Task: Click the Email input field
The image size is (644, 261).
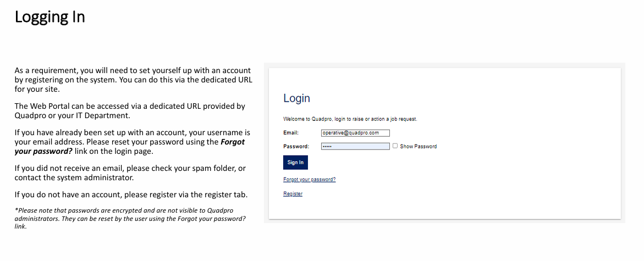Action: tap(355, 133)
